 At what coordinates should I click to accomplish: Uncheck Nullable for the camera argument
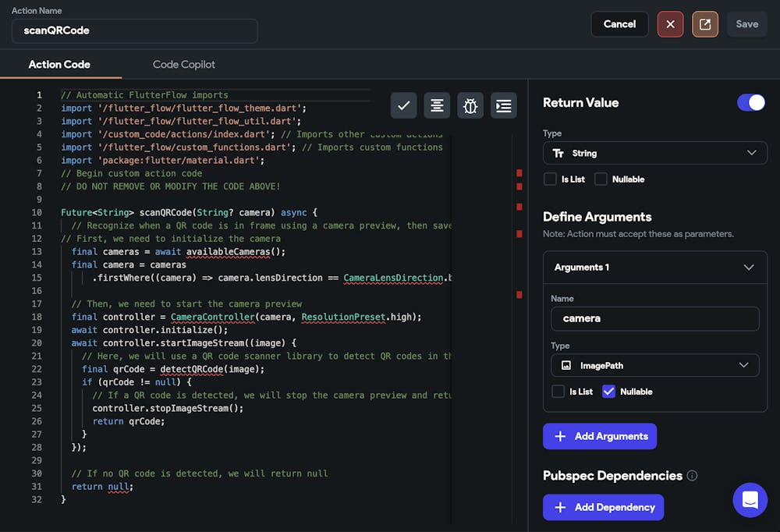pyautogui.click(x=608, y=392)
